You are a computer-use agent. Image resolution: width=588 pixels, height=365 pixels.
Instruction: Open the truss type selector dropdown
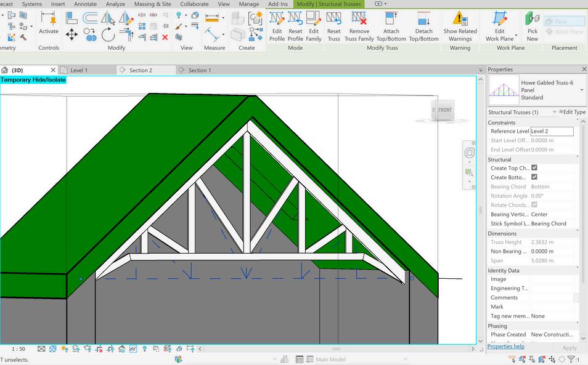click(582, 90)
